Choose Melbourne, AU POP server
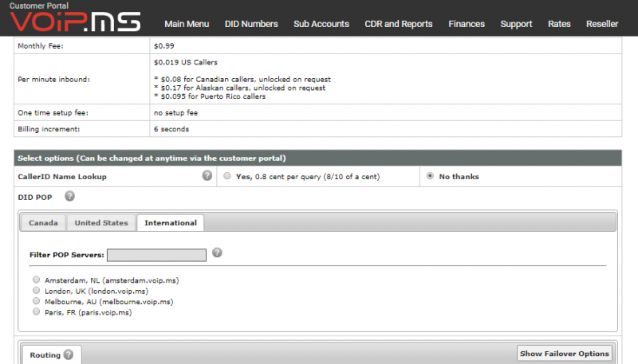The image size is (638, 364). pos(36,301)
